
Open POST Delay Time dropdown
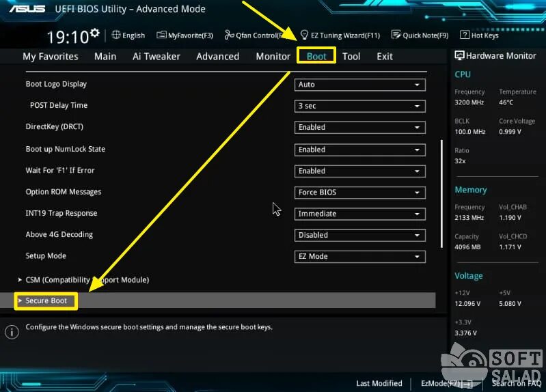pos(359,106)
